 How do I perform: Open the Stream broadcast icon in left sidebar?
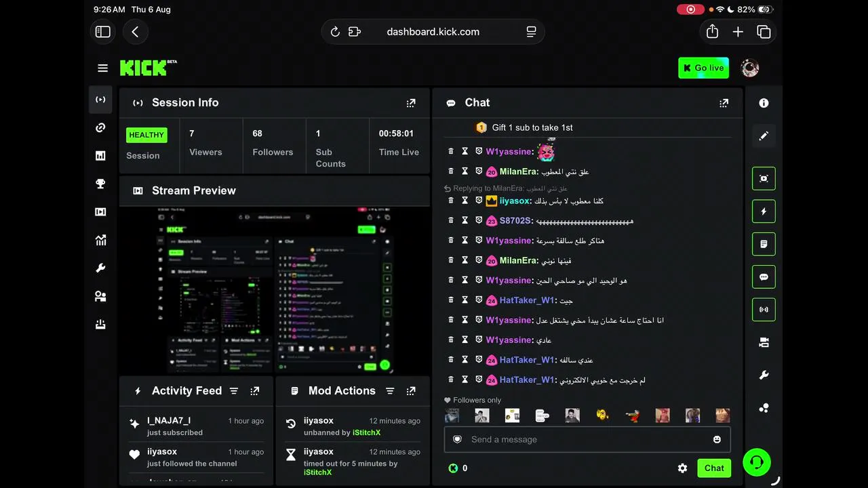(x=100, y=100)
